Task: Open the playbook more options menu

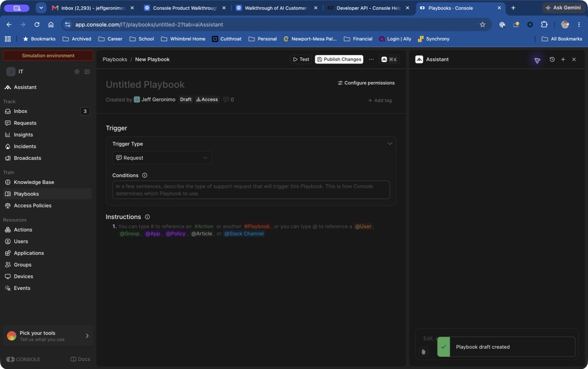Action: tap(371, 59)
